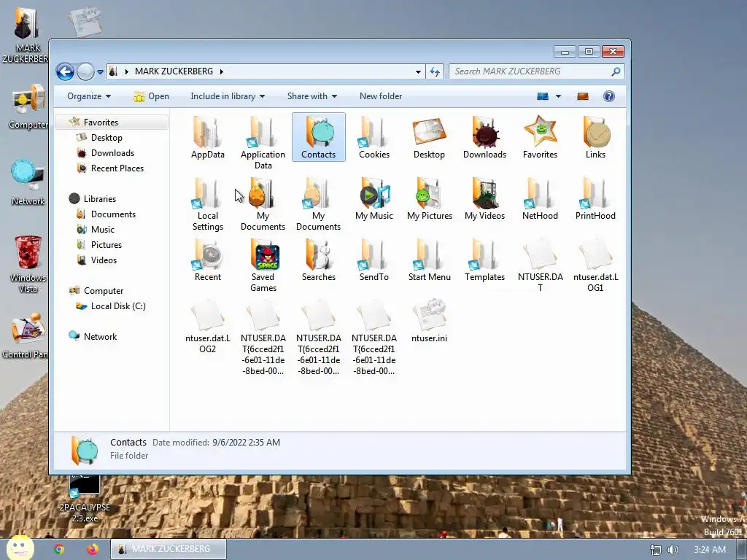Image resolution: width=747 pixels, height=560 pixels.
Task: Open the Share with menu
Action: [x=312, y=96]
